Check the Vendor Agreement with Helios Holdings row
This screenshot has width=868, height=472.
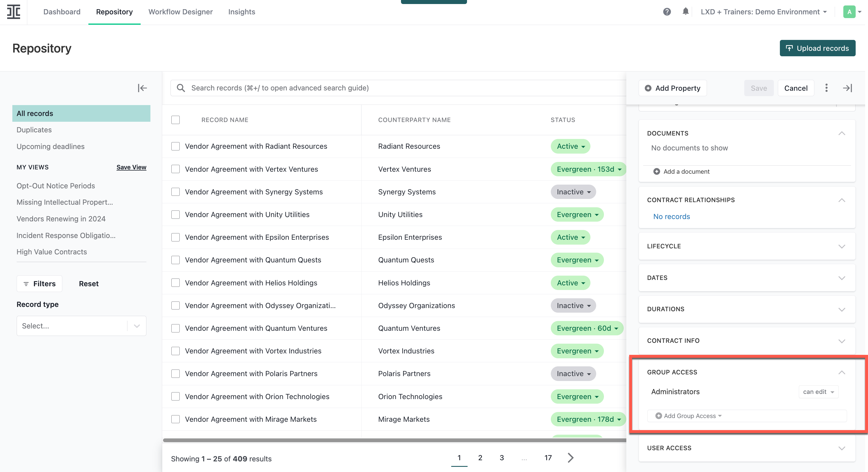[x=176, y=283]
